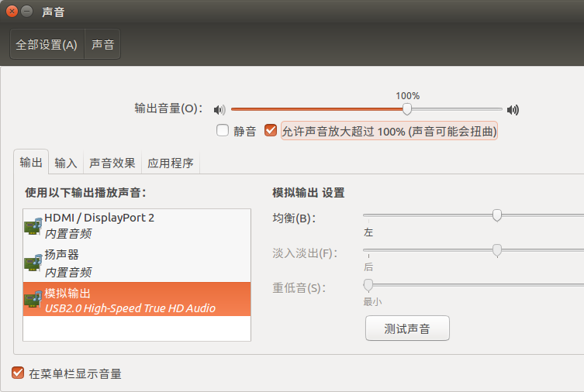Click the 声音 breadcrumb button
Viewport: 584px width, 392px height.
[103, 45]
